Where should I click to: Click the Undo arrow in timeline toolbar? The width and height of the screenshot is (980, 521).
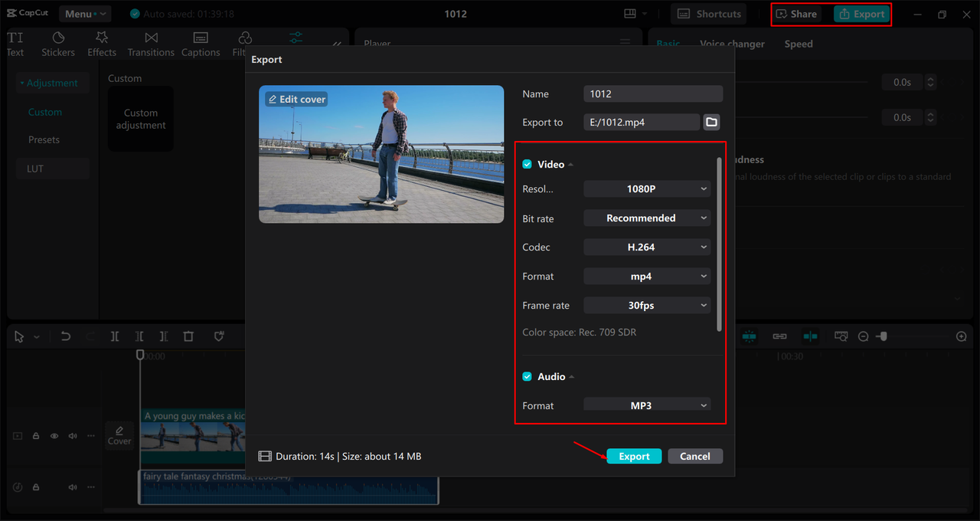point(66,336)
